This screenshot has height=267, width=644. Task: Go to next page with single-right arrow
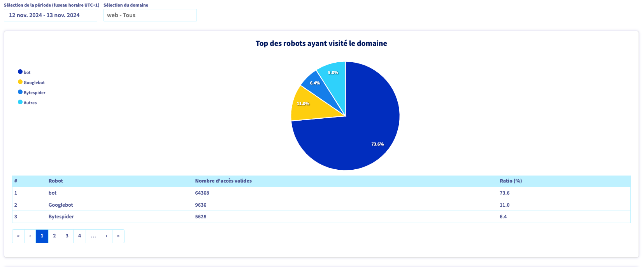[107, 236]
